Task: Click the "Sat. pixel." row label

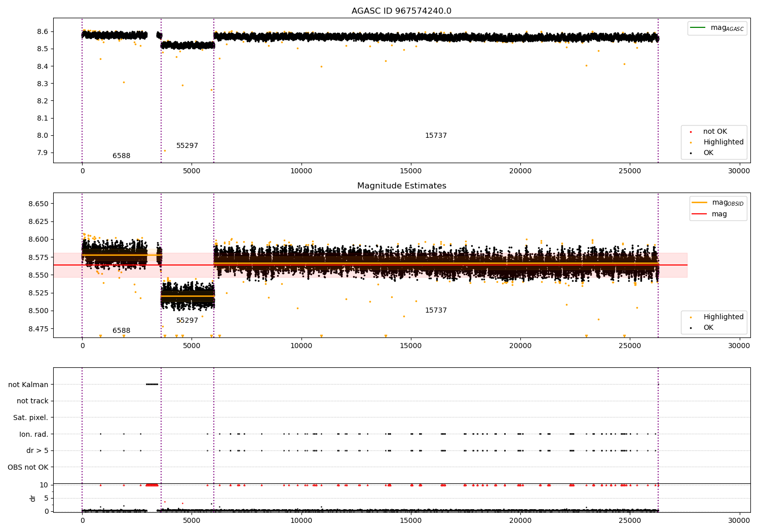Action: click(x=31, y=417)
